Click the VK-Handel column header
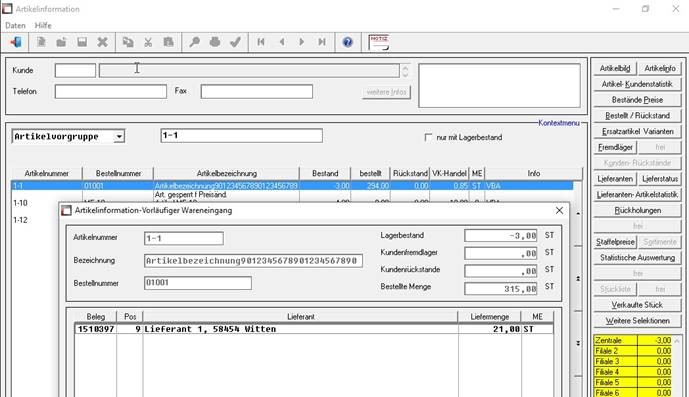This screenshot has height=397, width=689. point(449,173)
